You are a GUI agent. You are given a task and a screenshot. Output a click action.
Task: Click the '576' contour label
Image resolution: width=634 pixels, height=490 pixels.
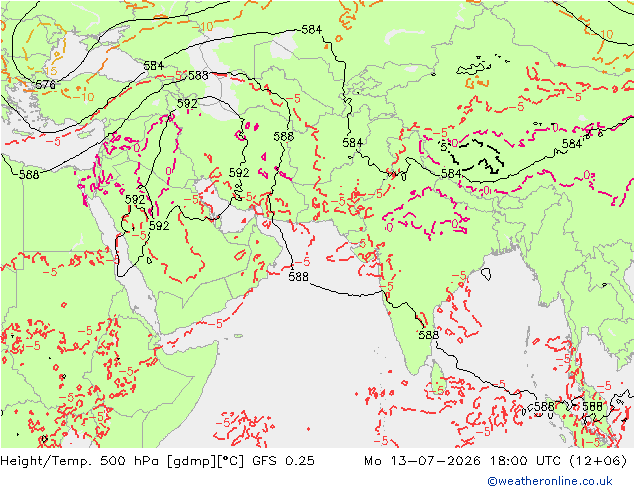click(x=45, y=85)
